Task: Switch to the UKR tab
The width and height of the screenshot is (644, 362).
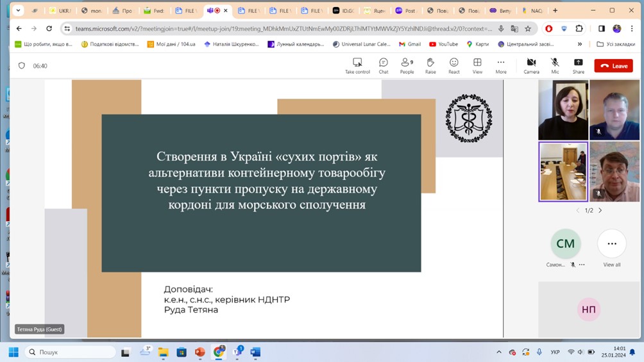Action: pos(60,11)
